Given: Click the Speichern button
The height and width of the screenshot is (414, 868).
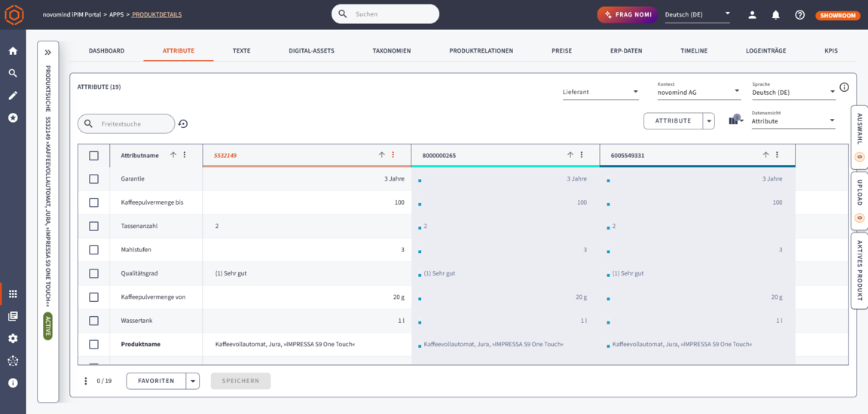Looking at the screenshot, I should (240, 382).
